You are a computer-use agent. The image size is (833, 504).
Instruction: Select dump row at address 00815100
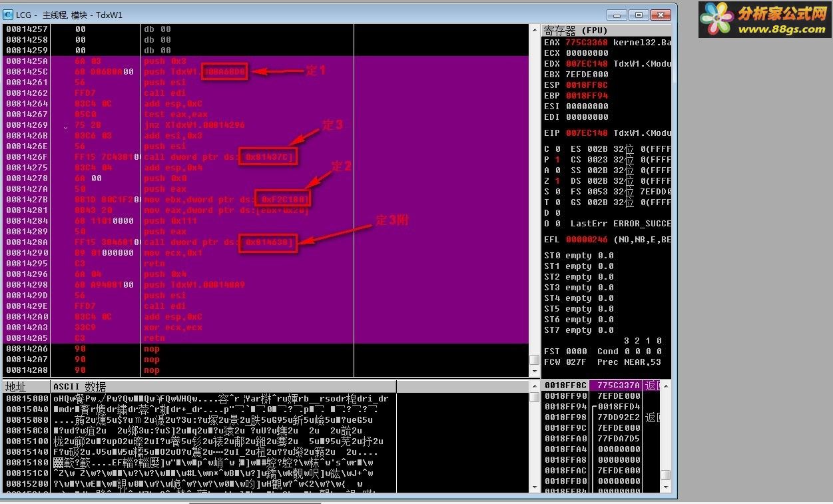[x=266, y=441]
